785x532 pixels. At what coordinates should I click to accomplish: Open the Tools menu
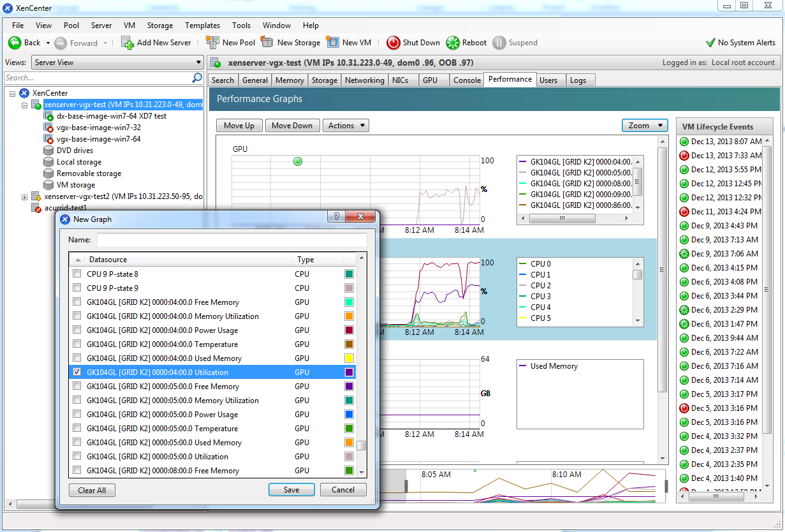click(241, 26)
